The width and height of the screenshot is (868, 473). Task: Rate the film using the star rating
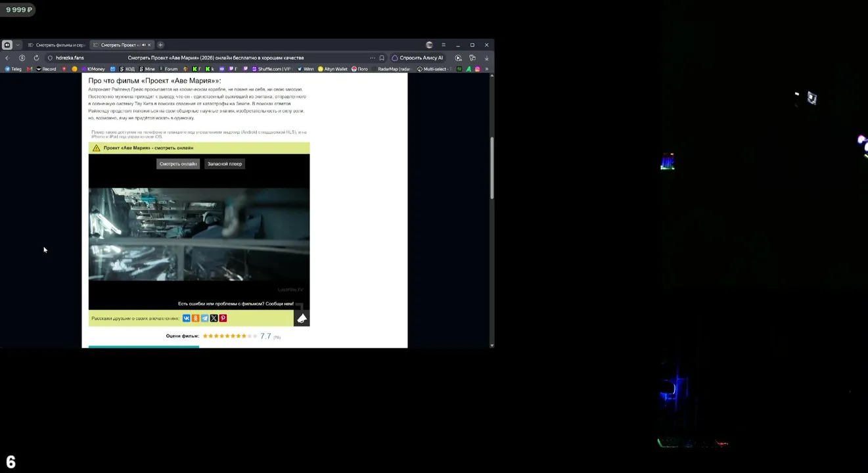tap(229, 336)
